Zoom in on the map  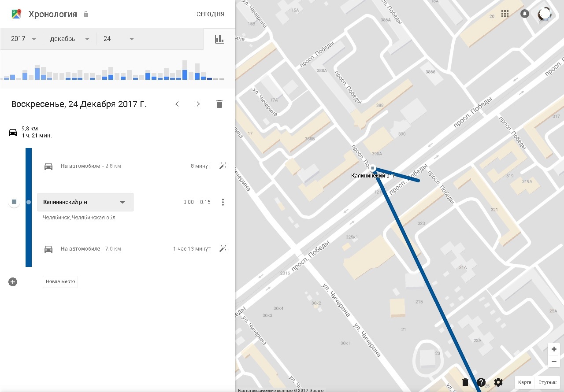tap(554, 349)
